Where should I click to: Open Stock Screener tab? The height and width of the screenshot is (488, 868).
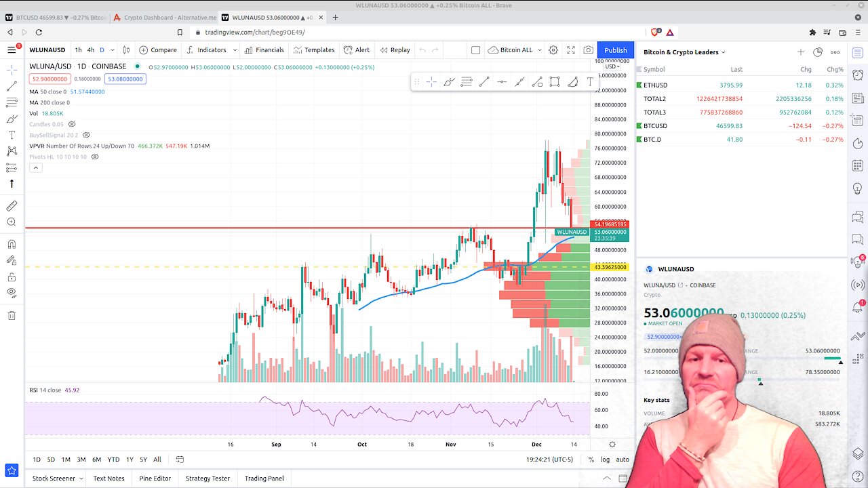pos(54,478)
